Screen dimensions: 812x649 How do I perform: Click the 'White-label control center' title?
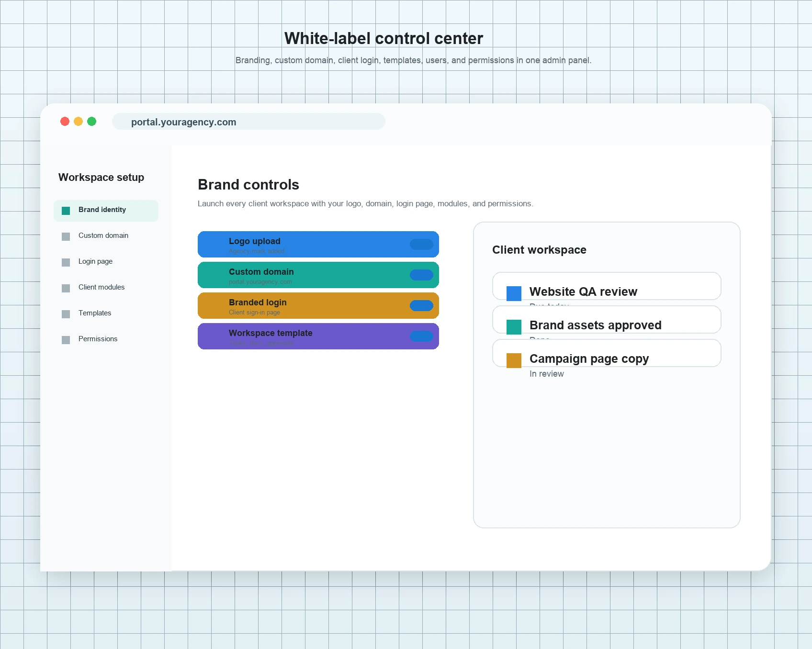tap(383, 38)
